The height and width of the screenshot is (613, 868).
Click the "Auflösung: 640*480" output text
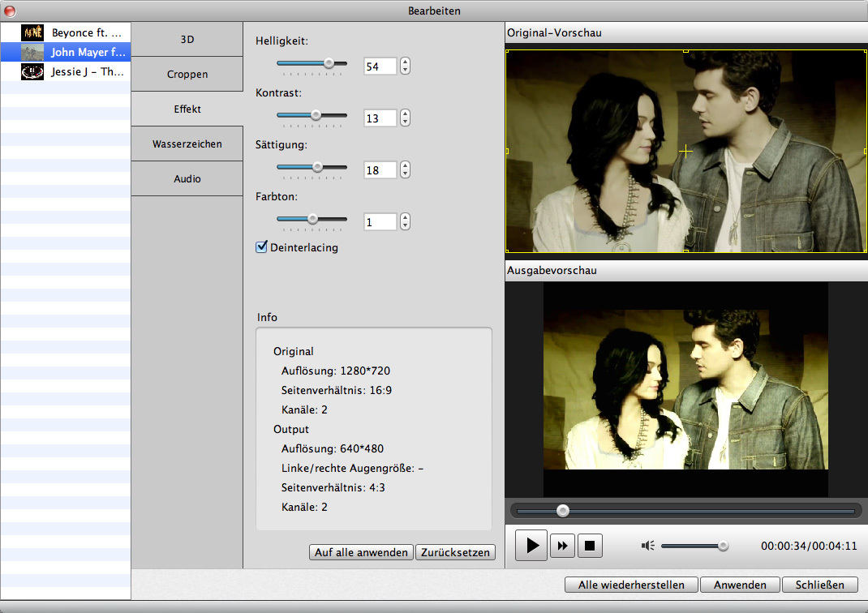tap(332, 448)
